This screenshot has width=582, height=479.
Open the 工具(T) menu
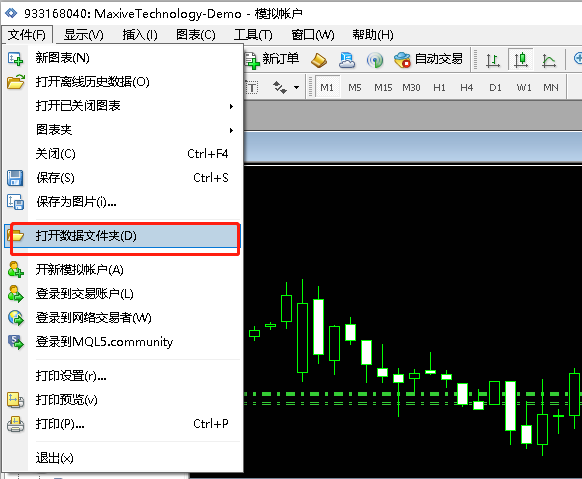click(253, 35)
